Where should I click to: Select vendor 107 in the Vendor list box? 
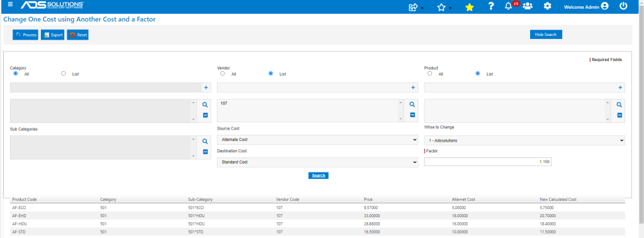[x=224, y=103]
